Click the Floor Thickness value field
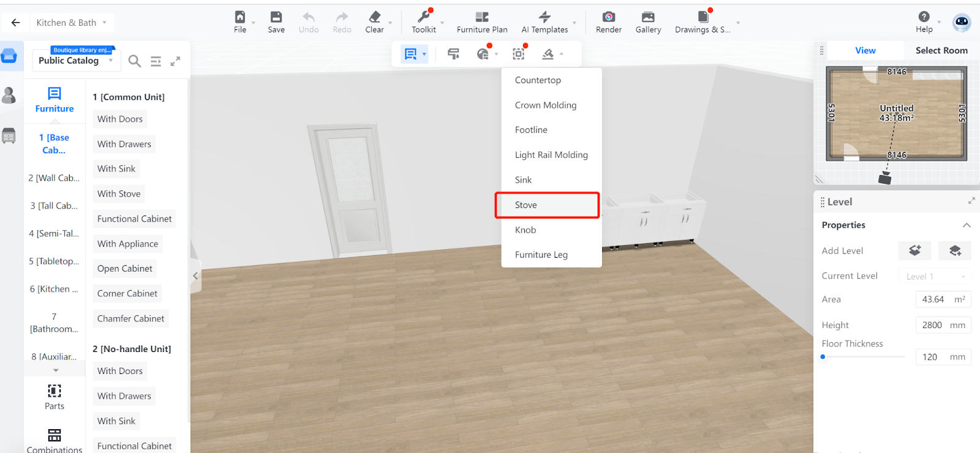 (943, 357)
